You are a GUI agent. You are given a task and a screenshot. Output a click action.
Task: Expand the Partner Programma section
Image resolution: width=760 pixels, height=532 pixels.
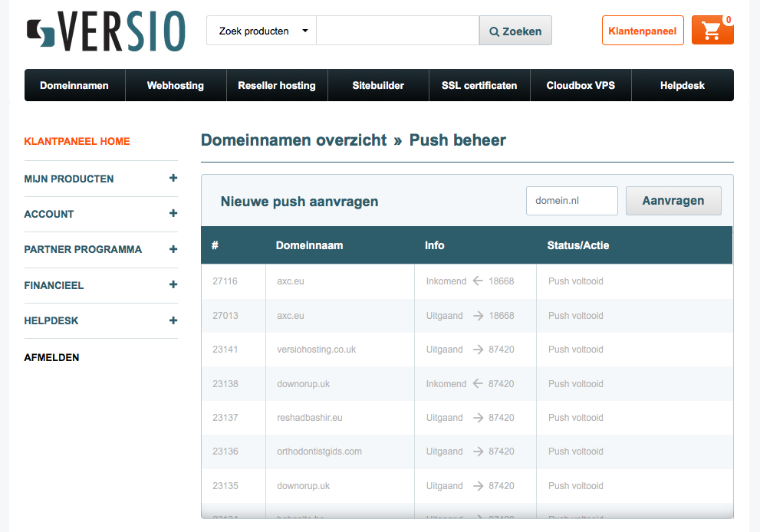coord(173,249)
